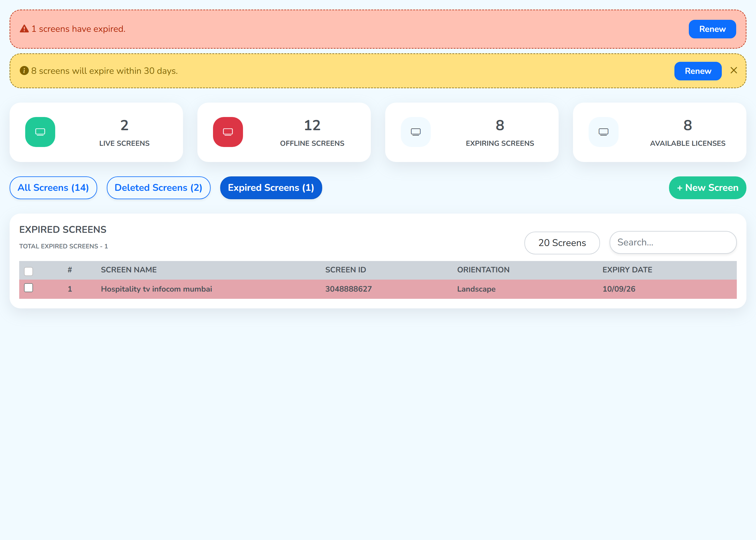Click the Landscape orientation cell

click(x=476, y=289)
